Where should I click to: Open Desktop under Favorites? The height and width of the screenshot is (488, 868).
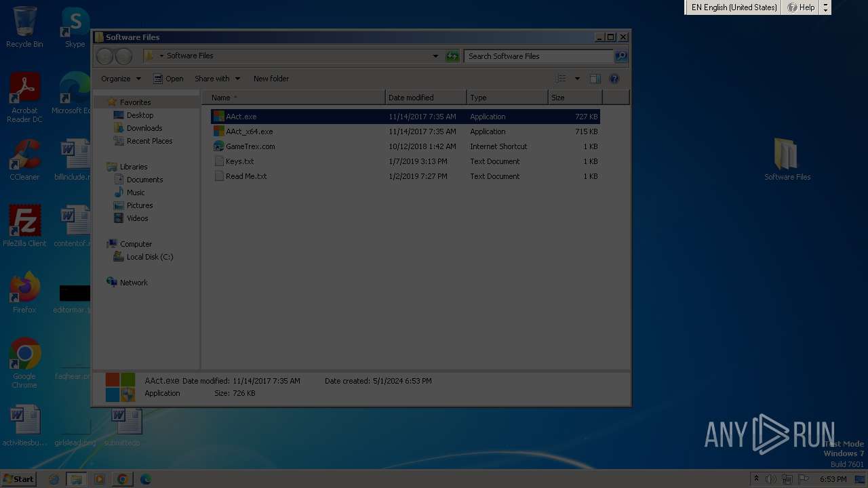coord(140,115)
